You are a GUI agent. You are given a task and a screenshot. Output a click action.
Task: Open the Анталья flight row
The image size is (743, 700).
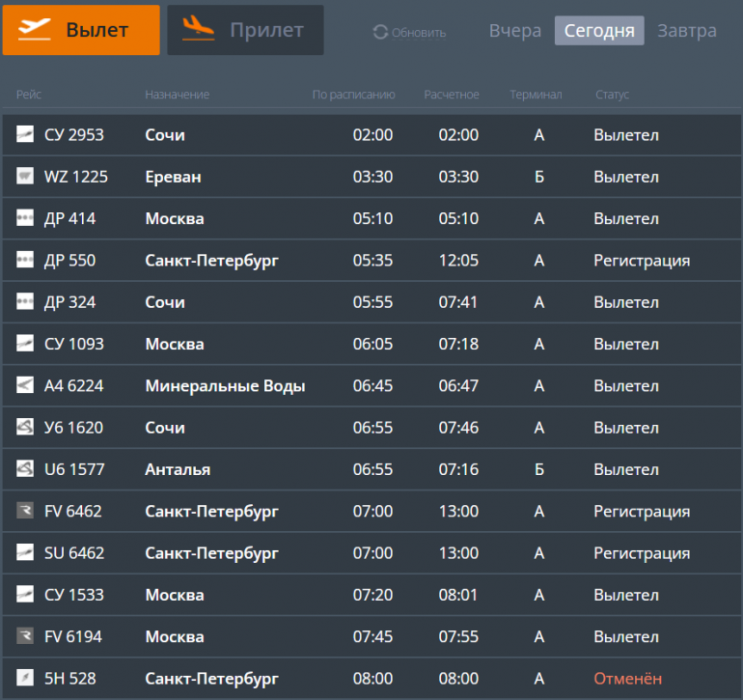371,469
